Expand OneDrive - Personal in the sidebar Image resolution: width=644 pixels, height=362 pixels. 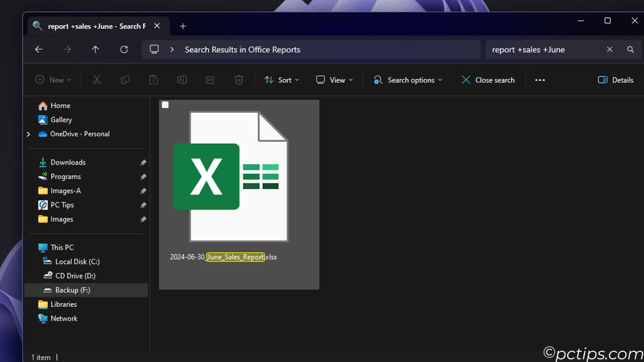coord(28,134)
